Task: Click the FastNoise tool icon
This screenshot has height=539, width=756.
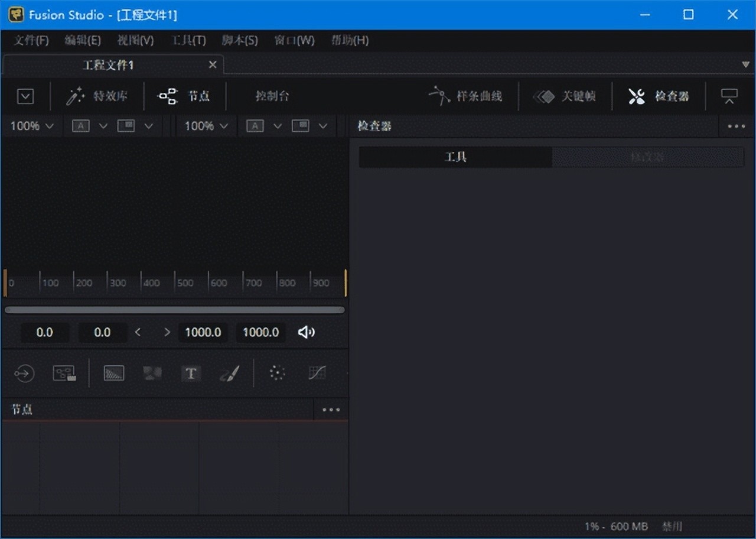Action: tap(152, 374)
